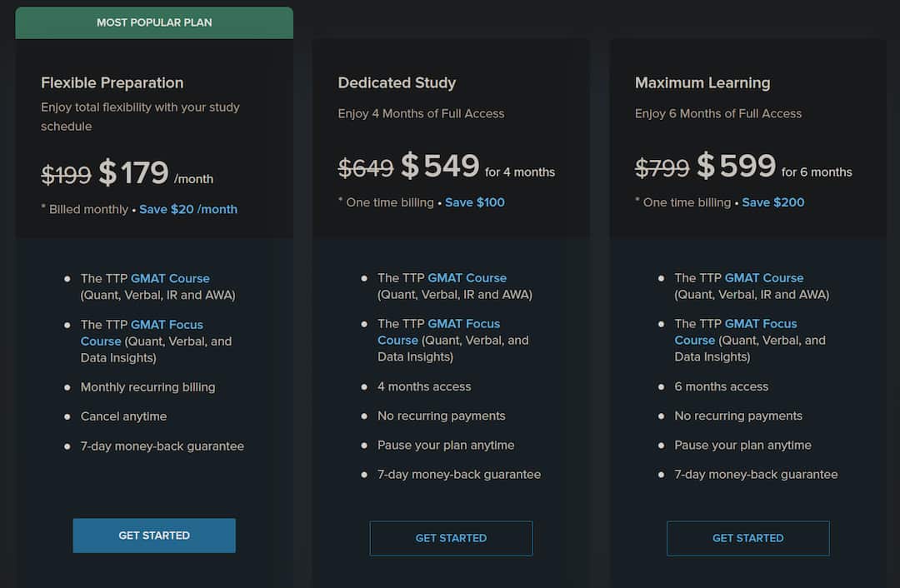Click Get Started under Dedicated Study

pyautogui.click(x=451, y=538)
